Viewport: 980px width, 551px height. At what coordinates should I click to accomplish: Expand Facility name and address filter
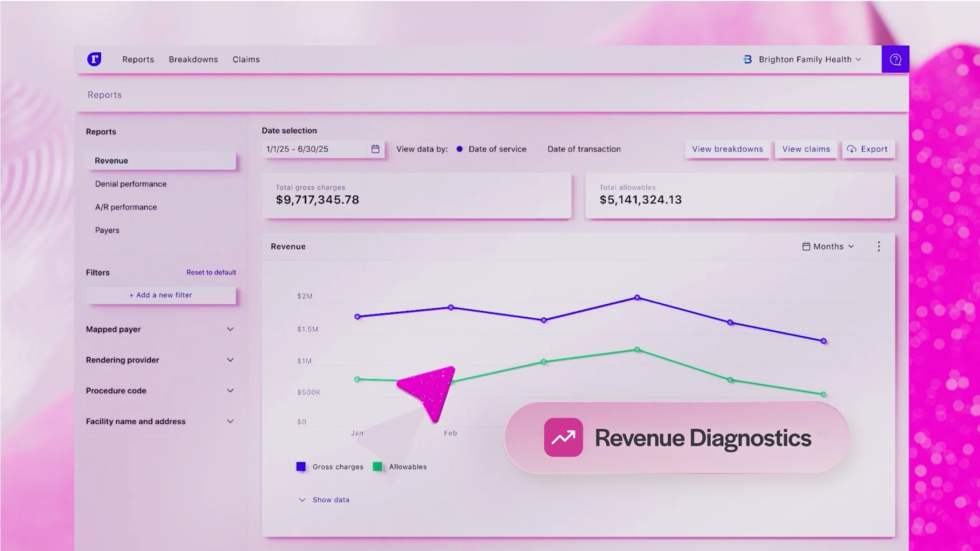(x=160, y=421)
